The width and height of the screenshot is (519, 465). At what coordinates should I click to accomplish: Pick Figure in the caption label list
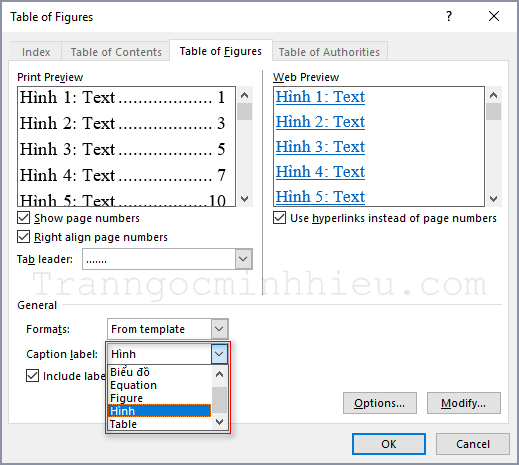(x=160, y=398)
